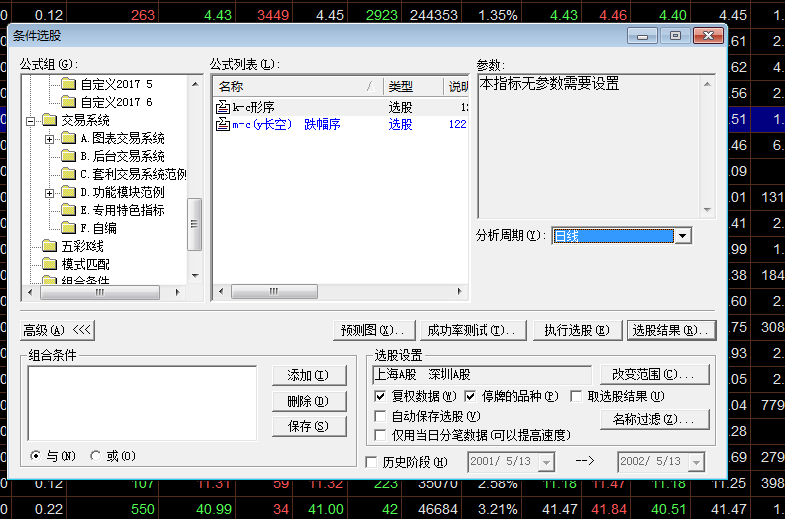The width and height of the screenshot is (785, 519).
Task: Click the F.自编 folder icon
Action: tap(68, 228)
